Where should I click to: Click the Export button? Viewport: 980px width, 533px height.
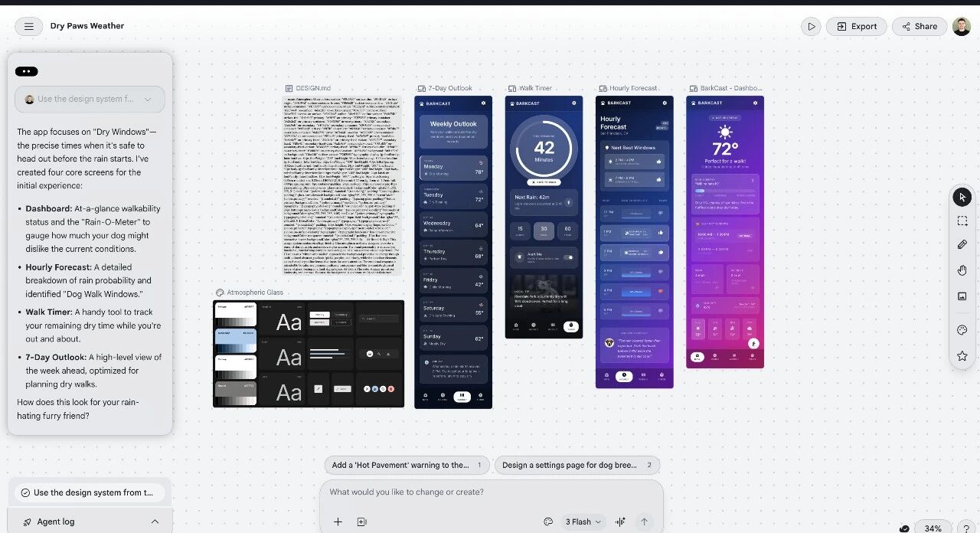tap(857, 26)
